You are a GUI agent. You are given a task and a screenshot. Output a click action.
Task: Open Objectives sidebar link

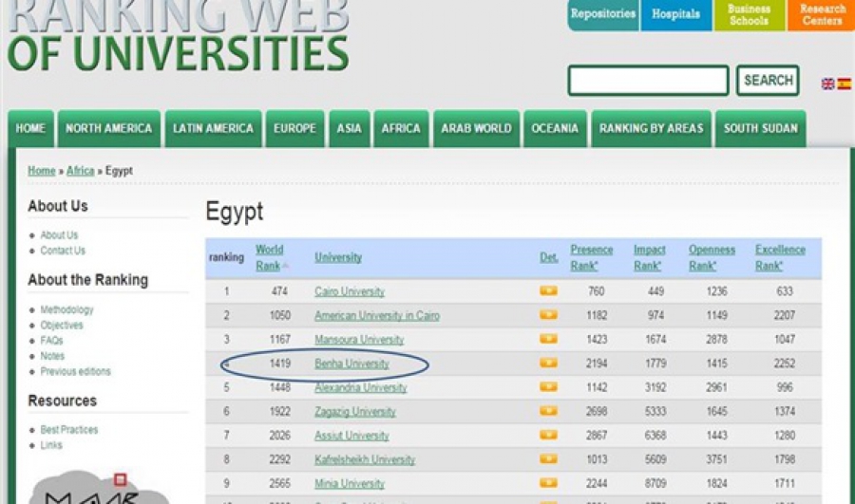point(62,326)
